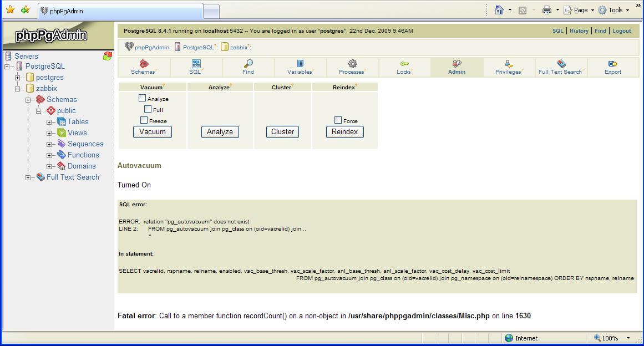Click the Reindex button
Screen dimensions: 644x346
[x=344, y=132]
